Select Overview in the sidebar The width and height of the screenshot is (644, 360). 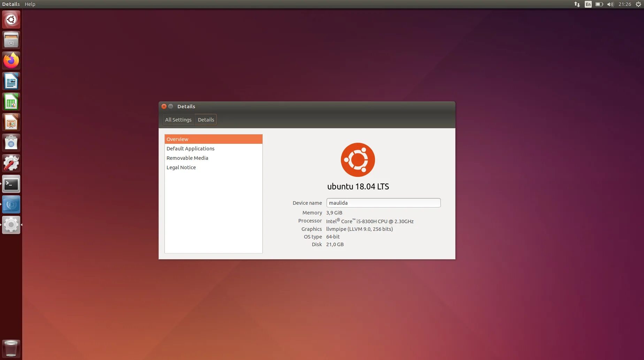(x=214, y=139)
